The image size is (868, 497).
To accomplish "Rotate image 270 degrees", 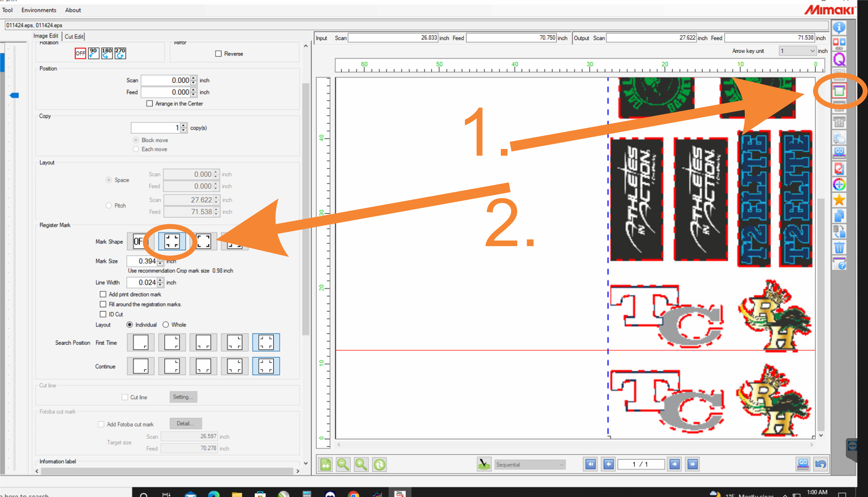I will pos(120,53).
